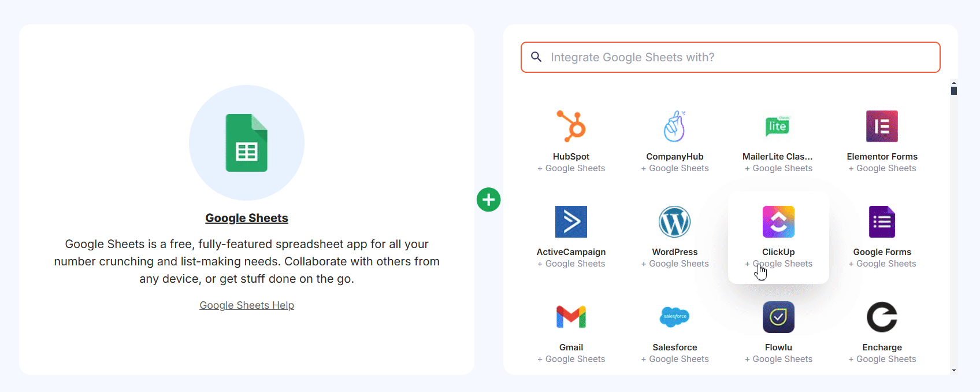Select the Salesforce cloud icon

click(674, 317)
